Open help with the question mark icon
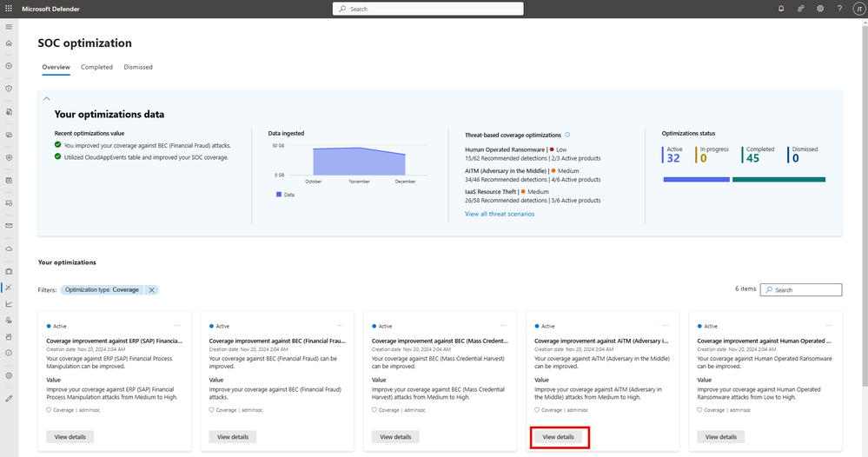This screenshot has height=457, width=868. click(x=839, y=9)
